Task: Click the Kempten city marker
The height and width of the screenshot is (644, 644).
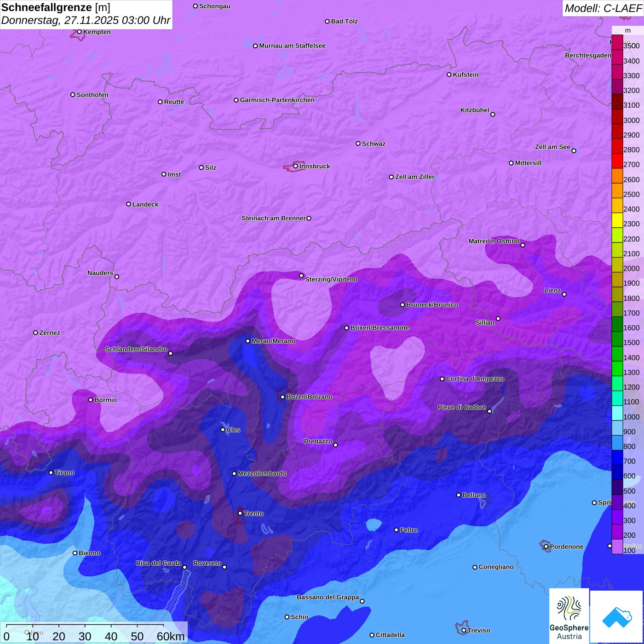Action: coord(80,32)
